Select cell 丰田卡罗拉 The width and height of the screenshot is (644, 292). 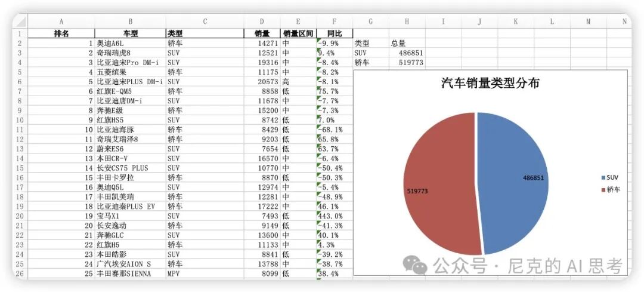130,178
